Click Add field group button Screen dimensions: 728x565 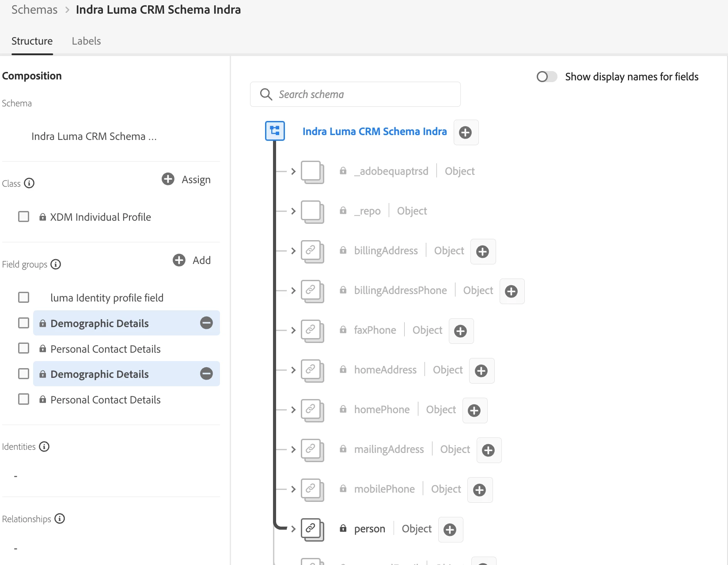pyautogui.click(x=192, y=260)
